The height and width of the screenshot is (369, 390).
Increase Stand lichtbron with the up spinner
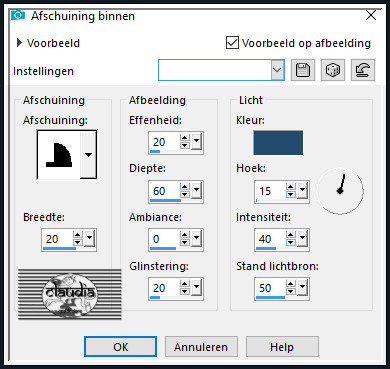[291, 284]
